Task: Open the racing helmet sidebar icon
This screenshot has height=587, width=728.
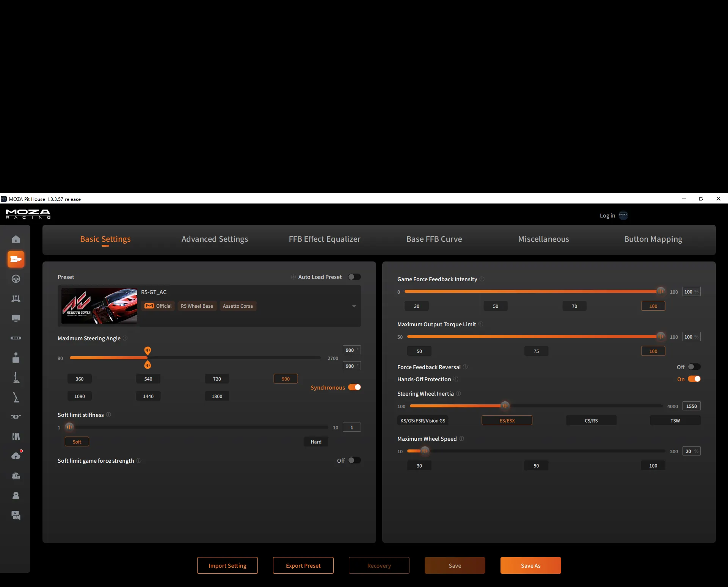Action: tap(16, 476)
